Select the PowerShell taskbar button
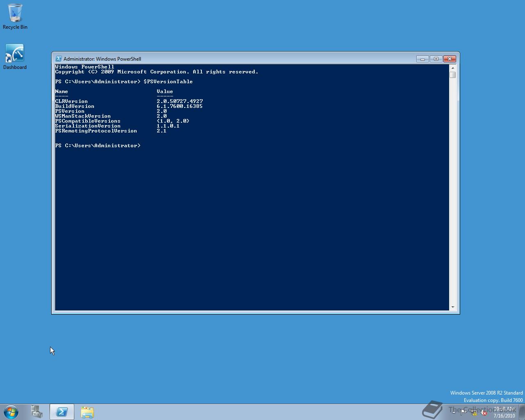Viewport: 525px width, 420px height. (62, 412)
